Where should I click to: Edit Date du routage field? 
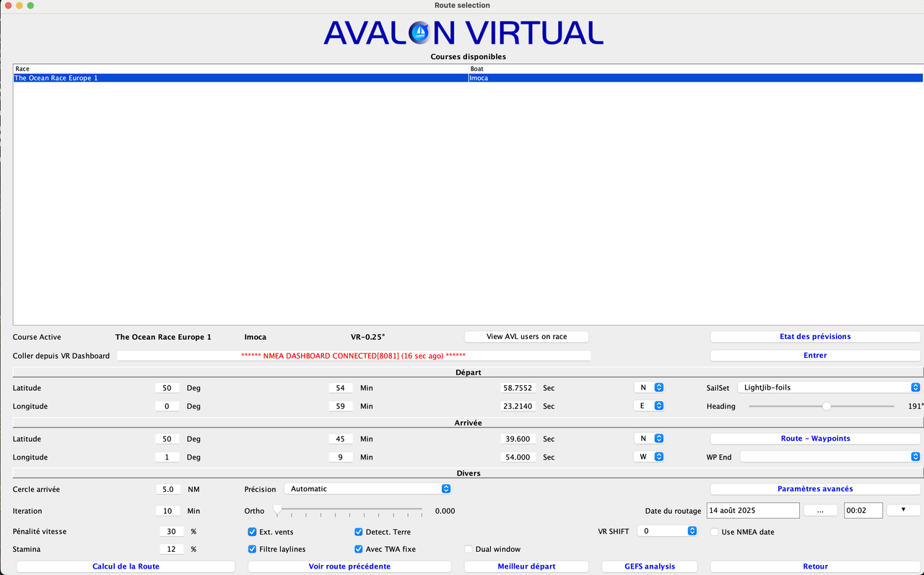[753, 510]
